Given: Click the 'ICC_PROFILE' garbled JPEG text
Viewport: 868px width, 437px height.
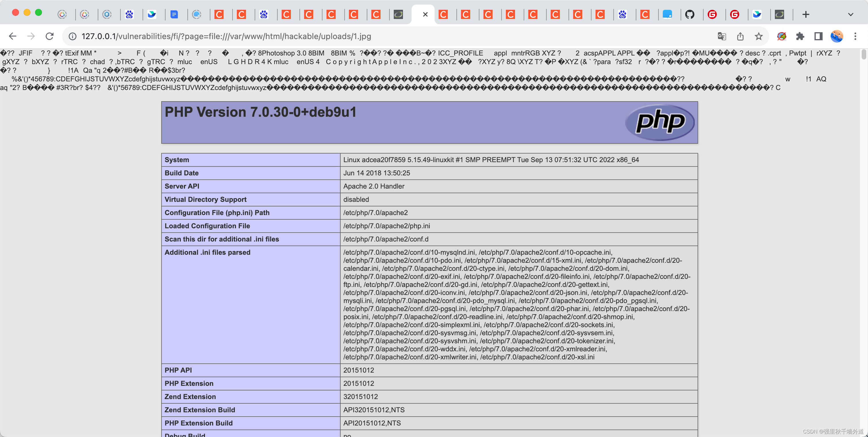Looking at the screenshot, I should point(460,53).
